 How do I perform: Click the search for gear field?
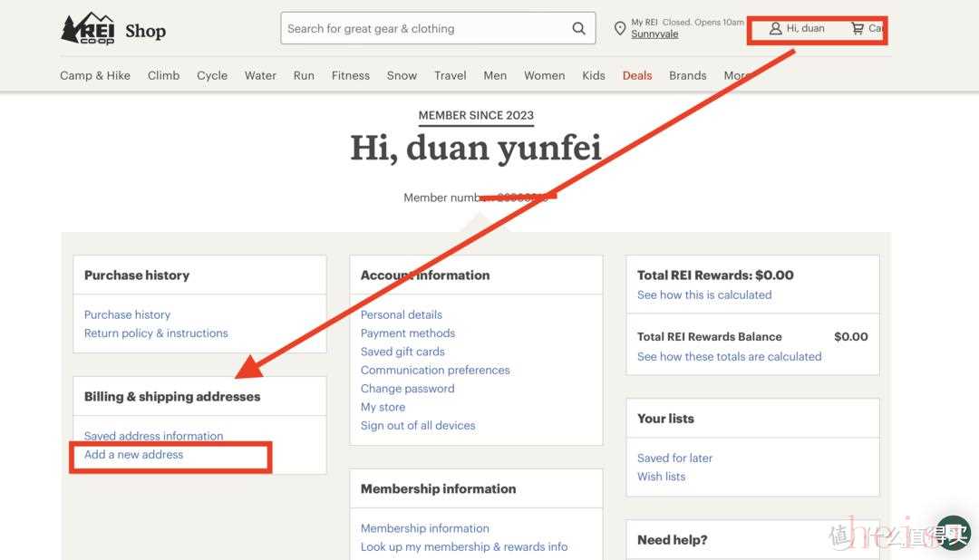tap(438, 28)
